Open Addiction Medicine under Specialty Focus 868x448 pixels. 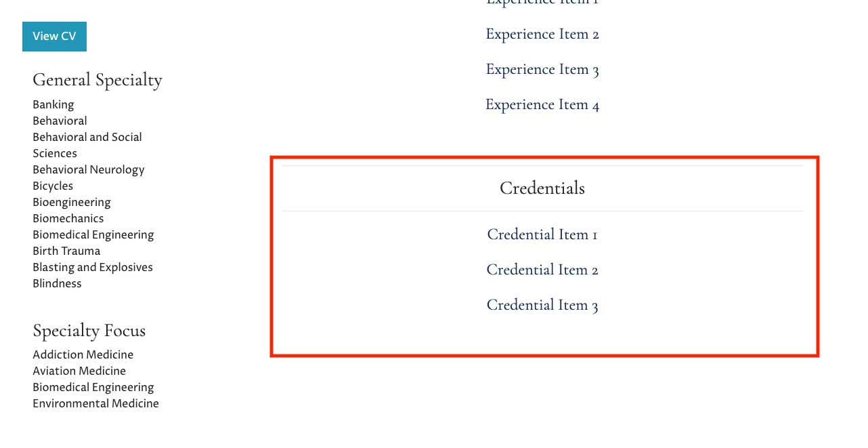click(83, 354)
